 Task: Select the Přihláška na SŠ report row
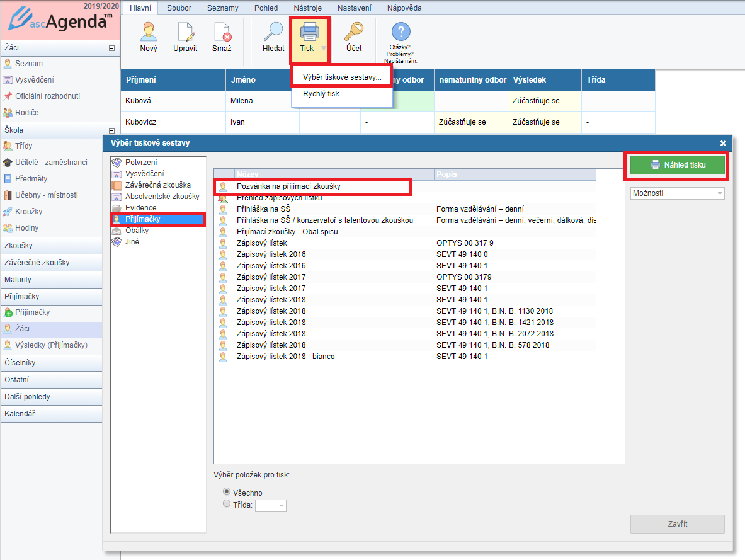263,209
